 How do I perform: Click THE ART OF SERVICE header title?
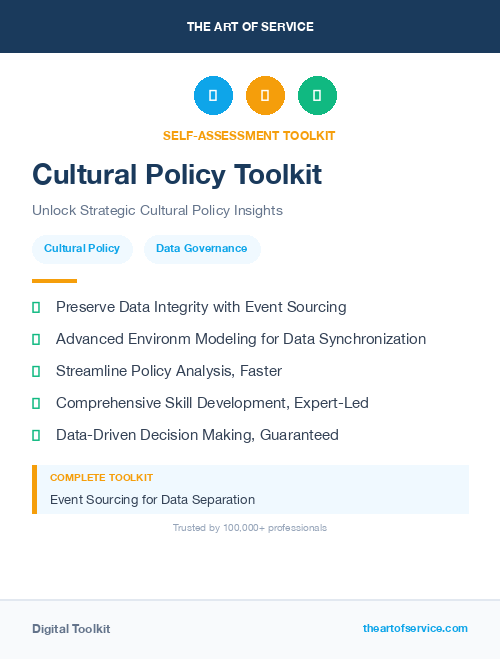click(x=250, y=27)
